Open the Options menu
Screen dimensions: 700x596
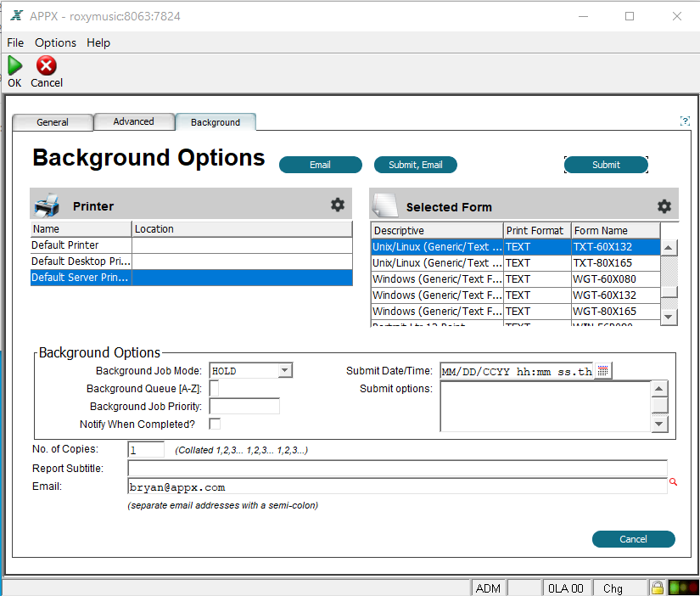[55, 42]
